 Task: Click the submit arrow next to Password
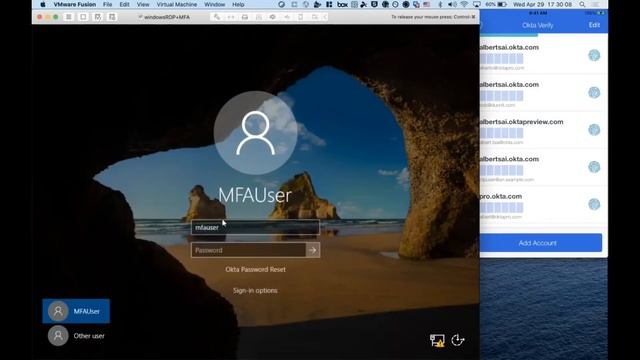[x=313, y=250]
